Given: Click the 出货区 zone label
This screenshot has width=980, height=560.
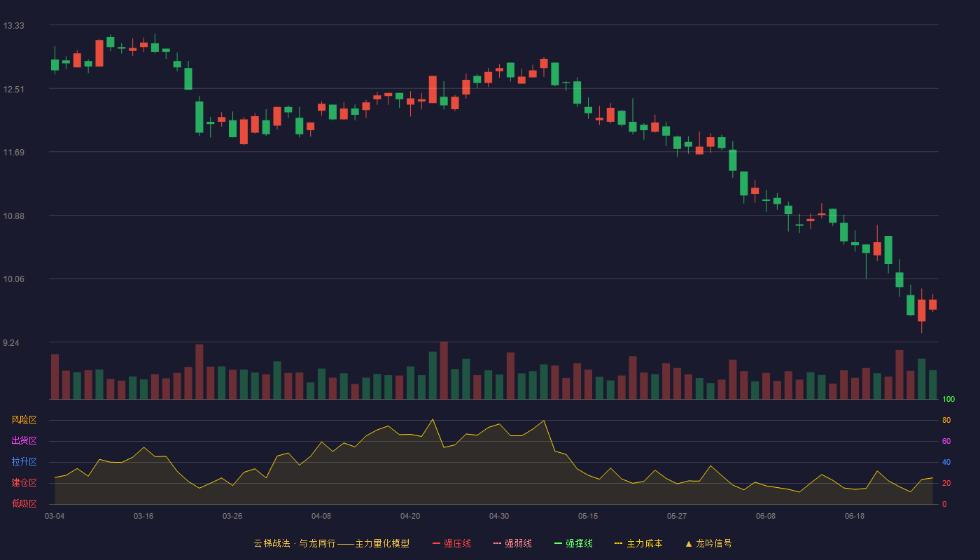Looking at the screenshot, I should [x=24, y=441].
